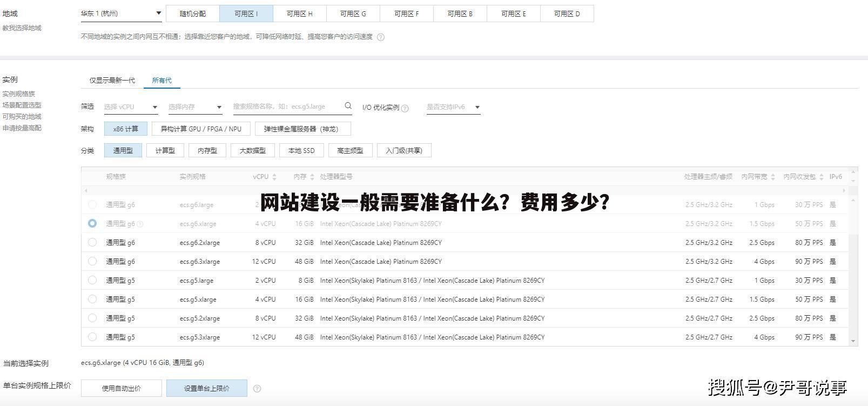Viewport: 868px width, 406px height.
Task: Select radio for ecs.g6.2xlarge
Action: click(x=92, y=242)
